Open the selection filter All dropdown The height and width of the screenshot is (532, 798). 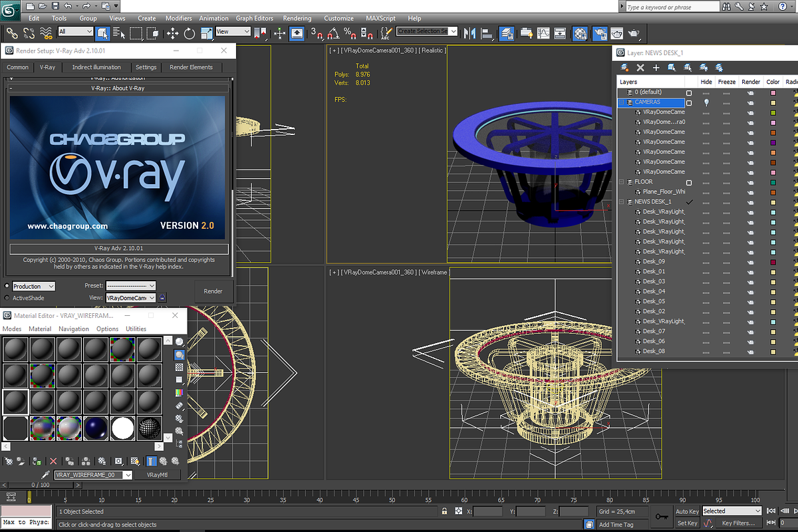click(x=75, y=31)
